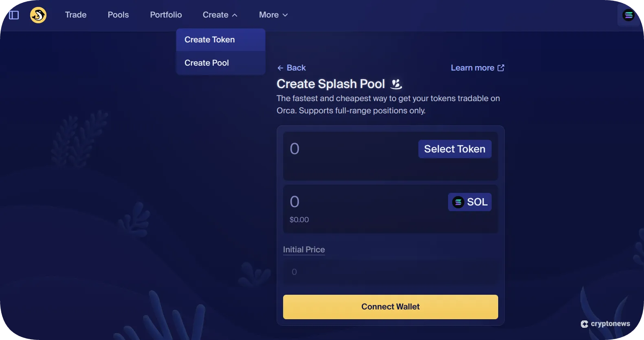Viewport: 644px width, 340px height.
Task: Go to the Portfolio page
Action: [166, 15]
